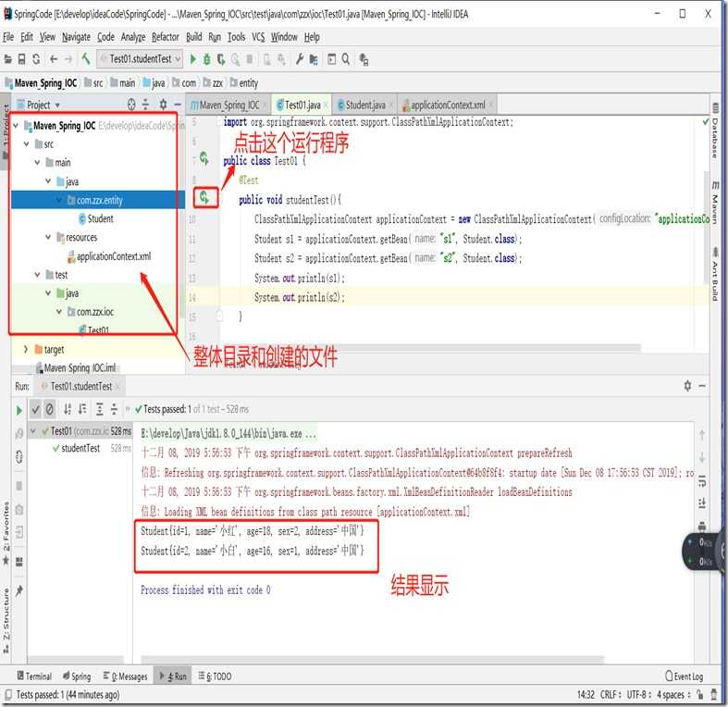Viewport: 728px width, 707px height.
Task: Save all files with the disk icon
Action: tap(21, 59)
